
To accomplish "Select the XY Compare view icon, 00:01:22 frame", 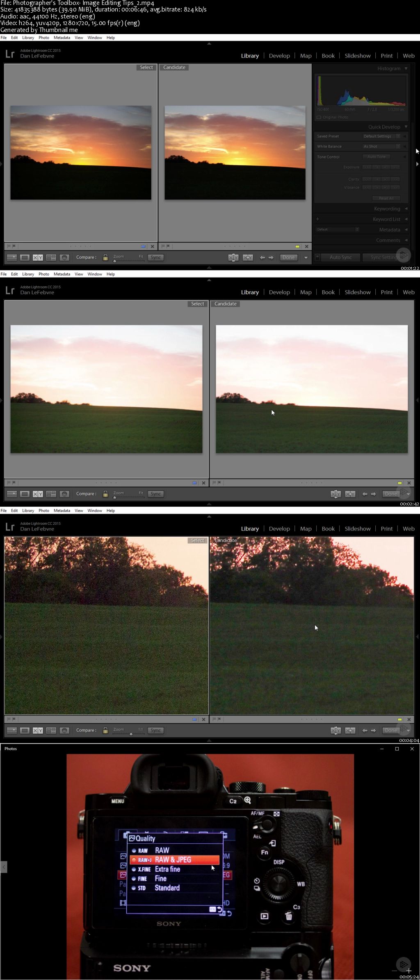I will 38,257.
